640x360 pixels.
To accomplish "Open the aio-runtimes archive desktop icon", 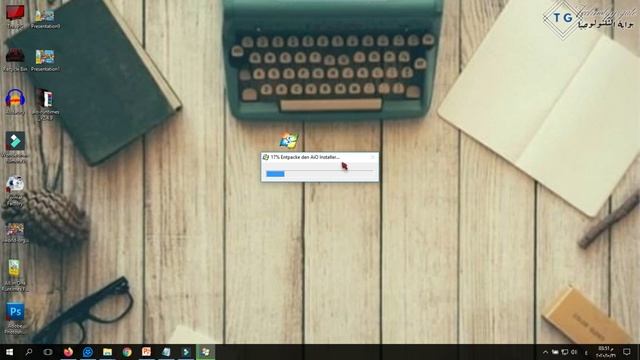I will click(45, 104).
